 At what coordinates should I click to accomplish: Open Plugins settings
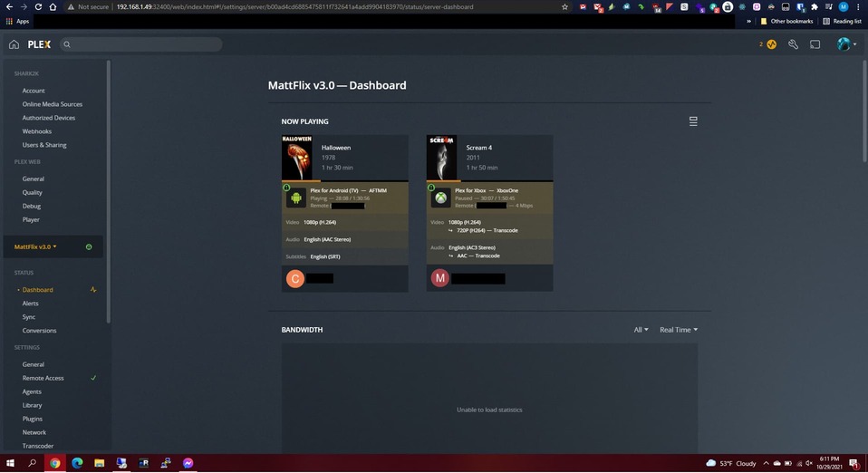click(32, 419)
